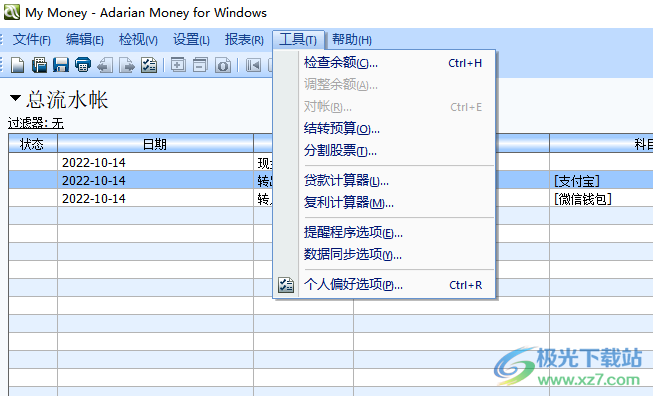653x396 pixels.
Task: Click the Adarian Money app icon in title bar
Action: point(12,12)
